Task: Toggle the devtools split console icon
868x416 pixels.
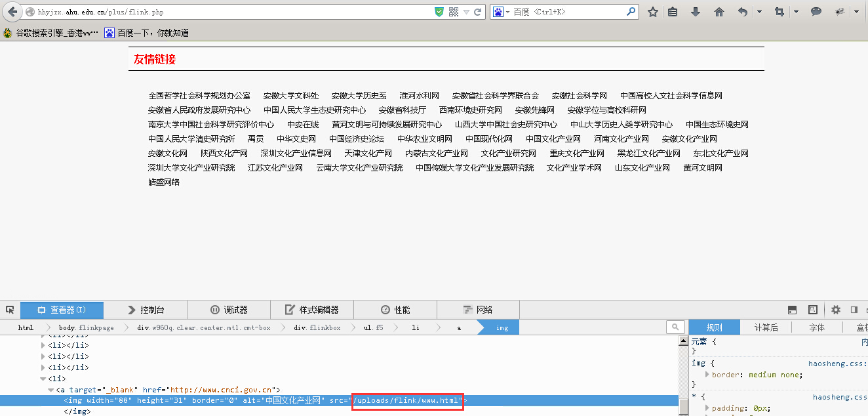Action: pos(793,310)
